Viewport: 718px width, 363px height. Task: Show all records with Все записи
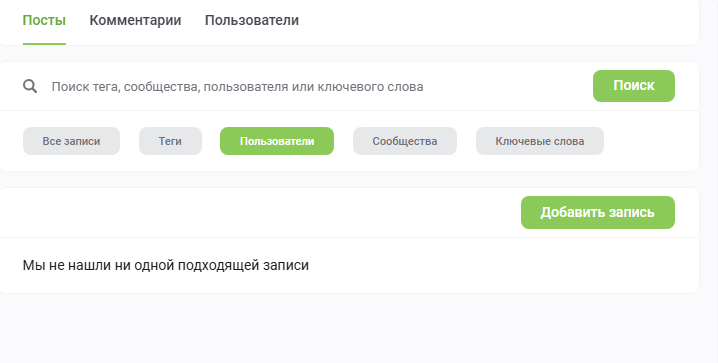click(x=71, y=141)
